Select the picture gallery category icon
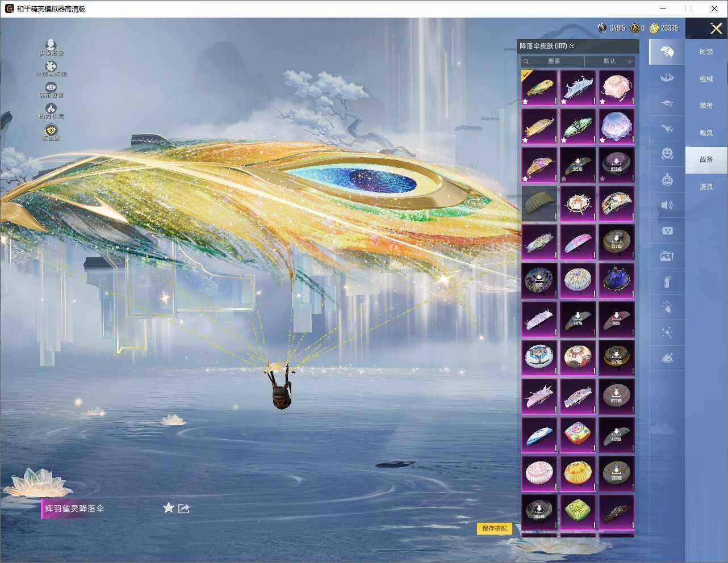The image size is (728, 563). (x=667, y=256)
